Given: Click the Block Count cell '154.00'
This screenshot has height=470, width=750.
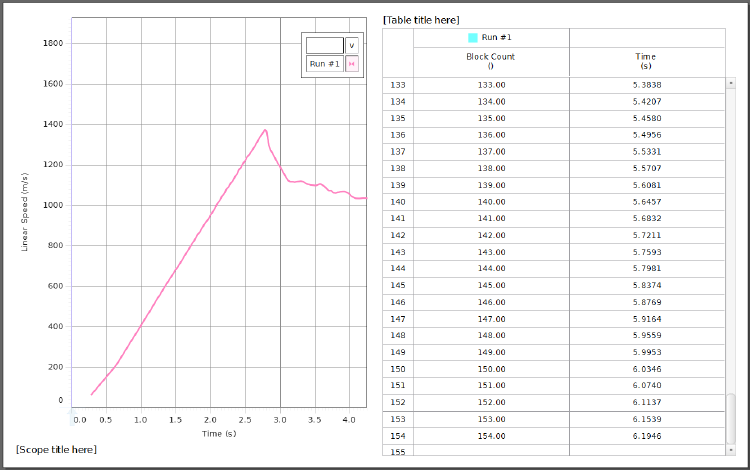Looking at the screenshot, I should (x=491, y=436).
